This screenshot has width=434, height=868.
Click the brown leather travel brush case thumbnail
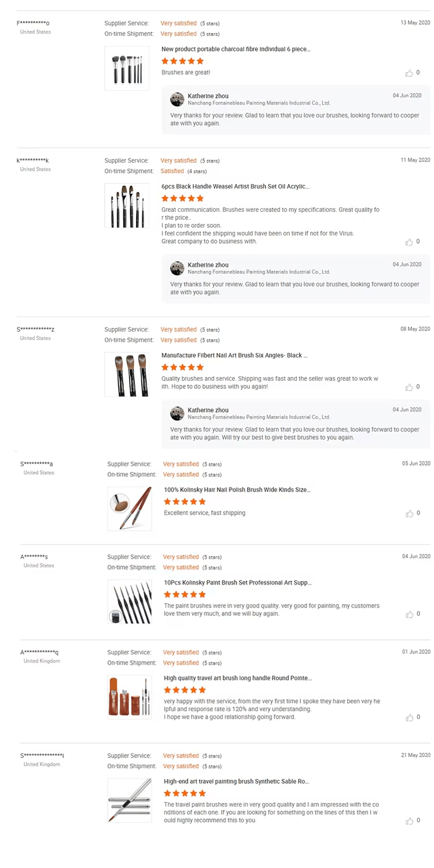point(130,697)
